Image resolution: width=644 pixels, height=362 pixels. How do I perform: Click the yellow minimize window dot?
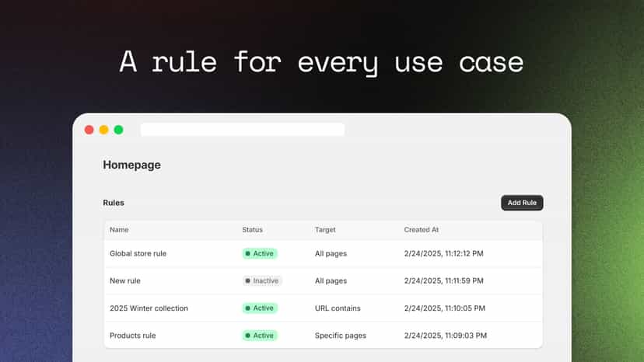(x=104, y=130)
